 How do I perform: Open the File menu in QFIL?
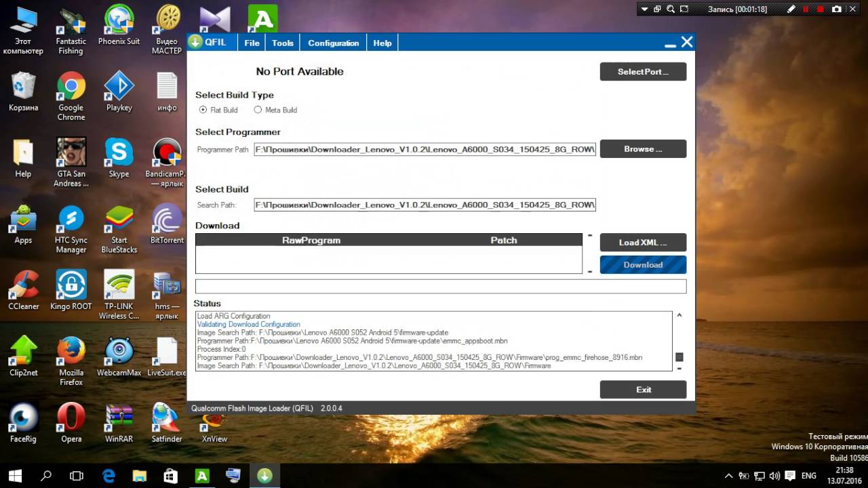click(252, 43)
